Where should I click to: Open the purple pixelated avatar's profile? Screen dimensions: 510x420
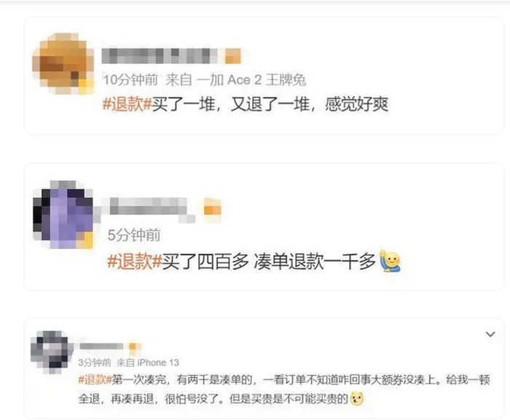(x=63, y=215)
